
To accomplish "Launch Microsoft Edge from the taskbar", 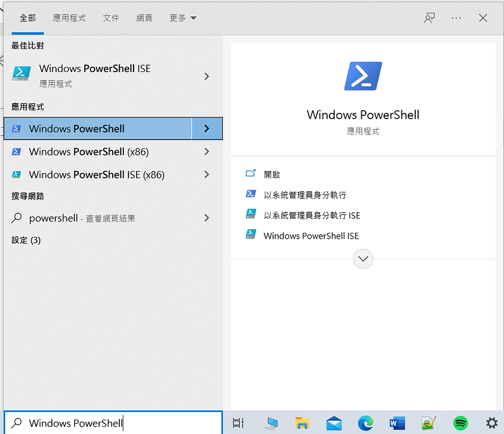I will [365, 423].
